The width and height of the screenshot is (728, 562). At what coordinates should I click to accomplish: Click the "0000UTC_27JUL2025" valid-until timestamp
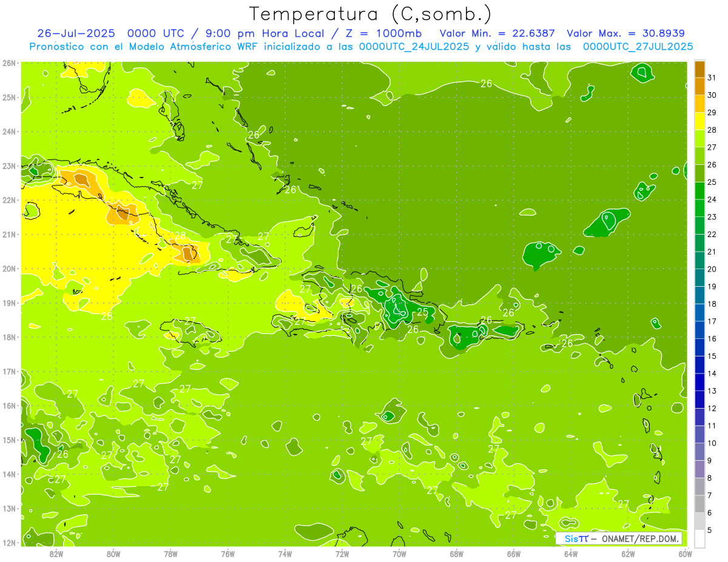coord(638,47)
